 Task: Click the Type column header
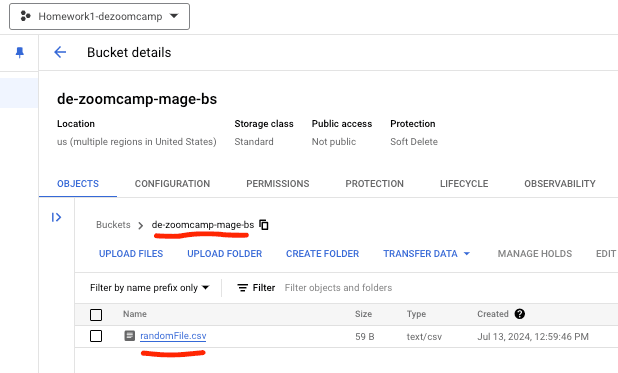tap(416, 314)
